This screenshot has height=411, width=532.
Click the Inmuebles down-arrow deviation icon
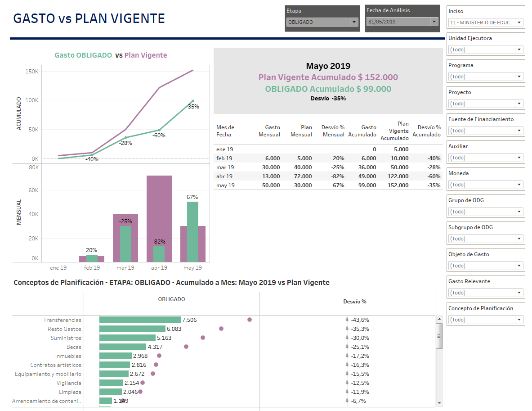click(x=347, y=356)
